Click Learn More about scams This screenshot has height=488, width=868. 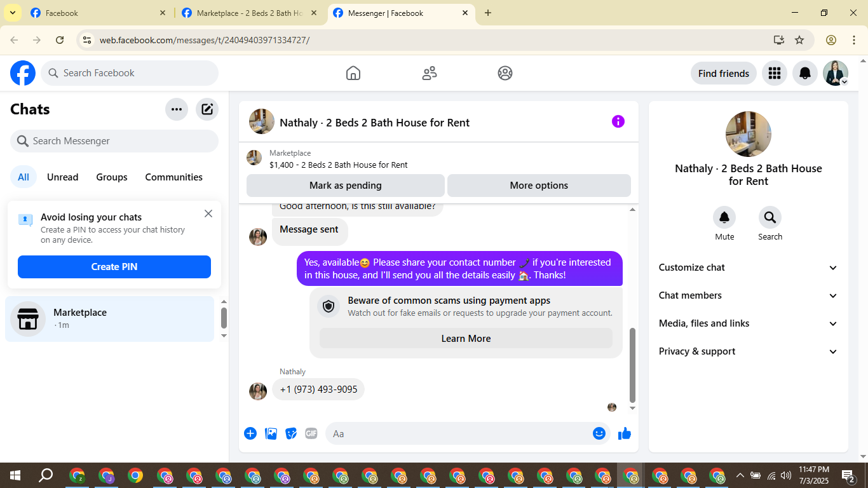click(466, 339)
